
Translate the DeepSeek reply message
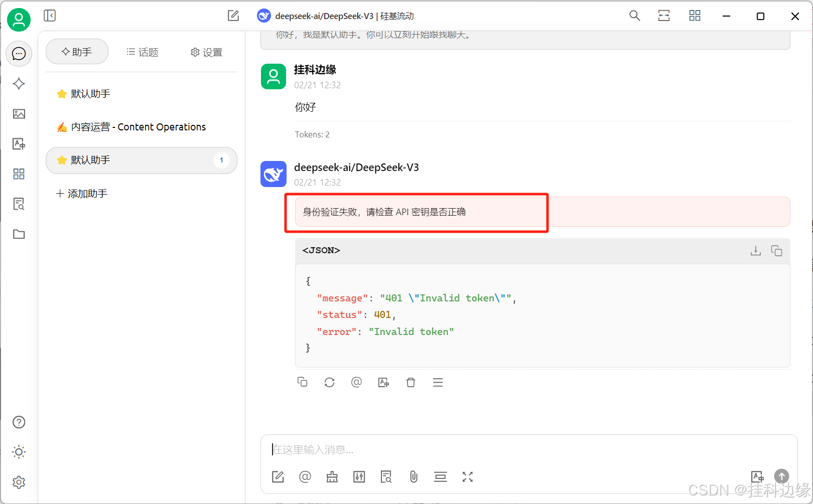pyautogui.click(x=383, y=382)
